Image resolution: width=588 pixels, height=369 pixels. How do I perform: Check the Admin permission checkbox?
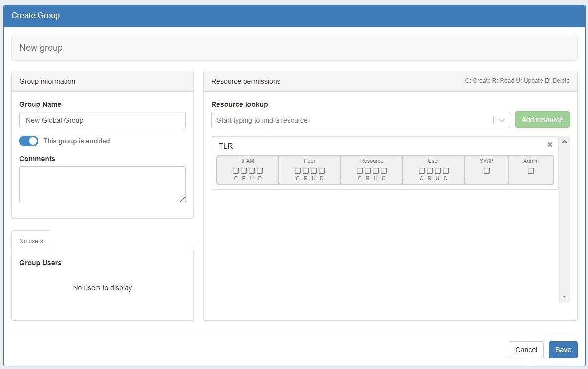pyautogui.click(x=531, y=171)
